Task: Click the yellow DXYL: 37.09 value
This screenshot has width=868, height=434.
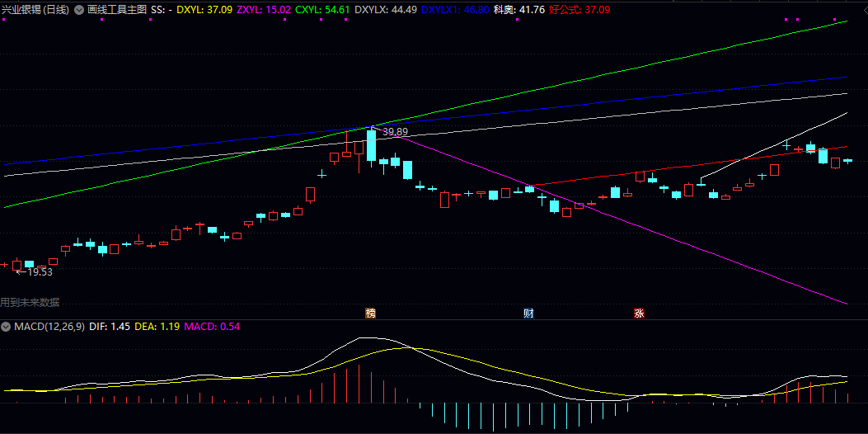Action: (204, 9)
